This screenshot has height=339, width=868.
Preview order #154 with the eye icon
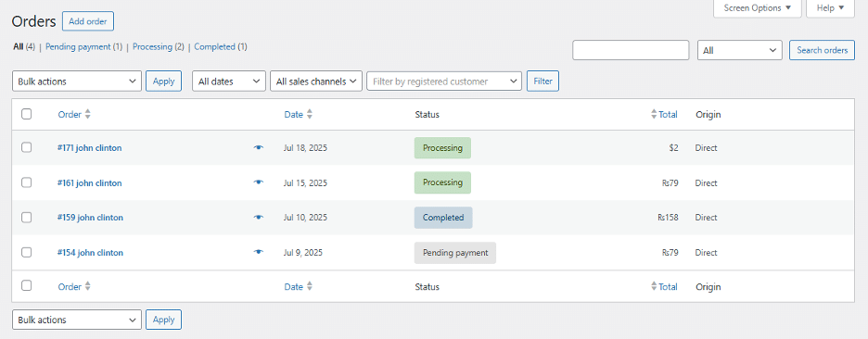coord(259,252)
